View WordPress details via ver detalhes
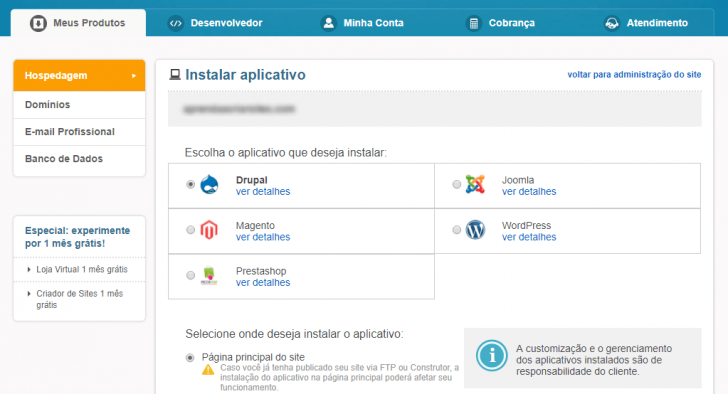The height and width of the screenshot is (394, 728). [529, 237]
